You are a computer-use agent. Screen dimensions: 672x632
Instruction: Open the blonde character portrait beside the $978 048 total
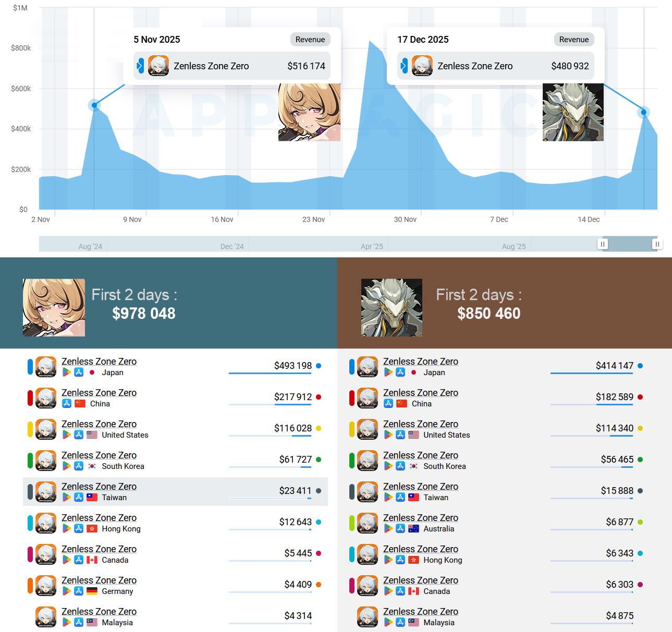click(x=54, y=307)
